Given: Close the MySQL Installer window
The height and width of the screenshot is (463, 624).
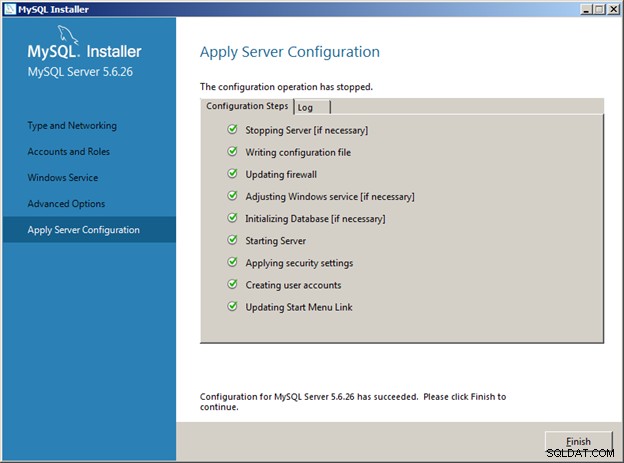Looking at the screenshot, I should click(x=613, y=9).
